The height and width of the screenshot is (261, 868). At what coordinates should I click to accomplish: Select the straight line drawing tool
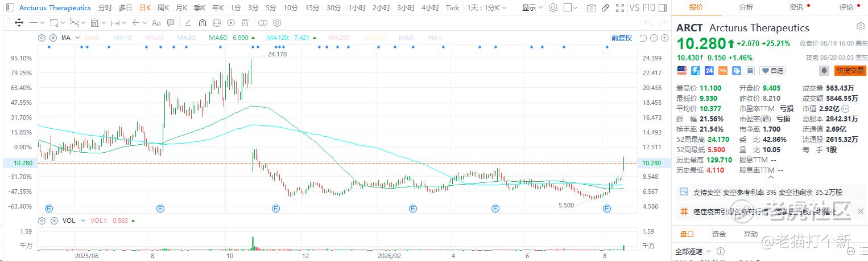(x=34, y=23)
